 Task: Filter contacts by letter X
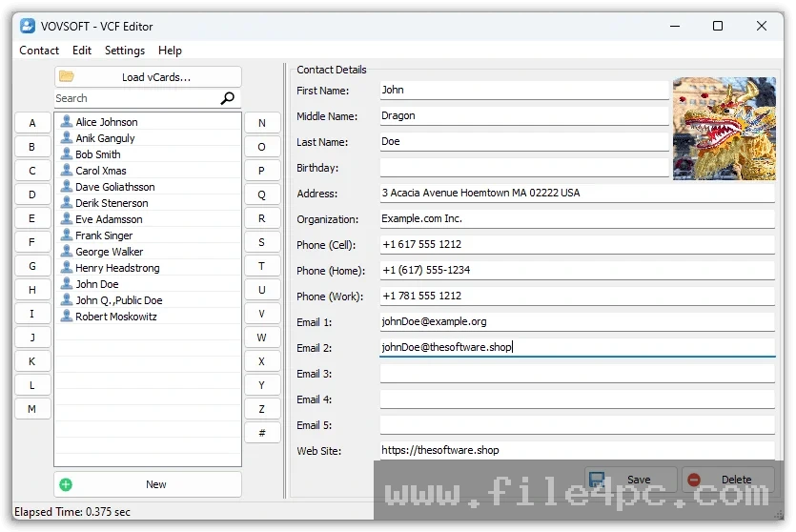click(x=262, y=361)
